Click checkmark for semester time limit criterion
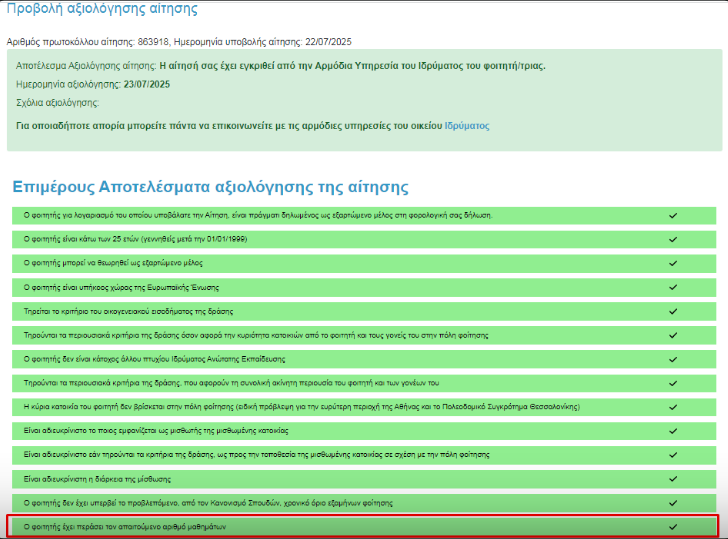This screenshot has width=728, height=539. pyautogui.click(x=672, y=502)
